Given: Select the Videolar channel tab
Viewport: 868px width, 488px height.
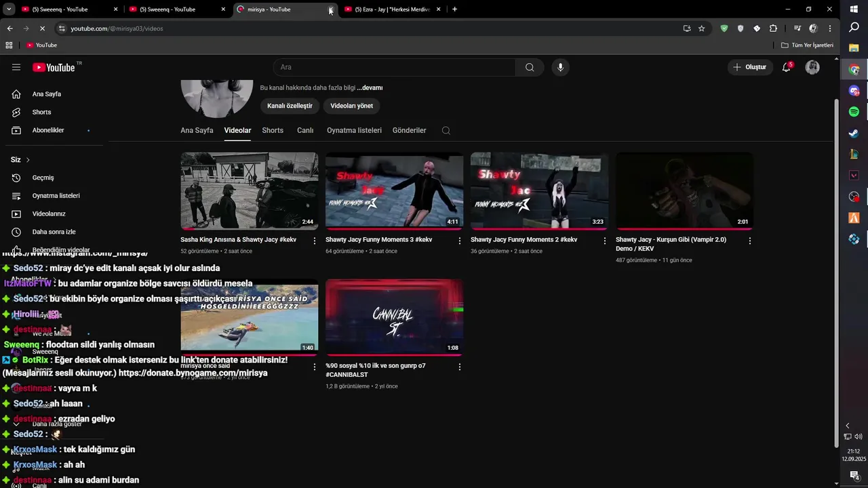Looking at the screenshot, I should click(x=237, y=130).
